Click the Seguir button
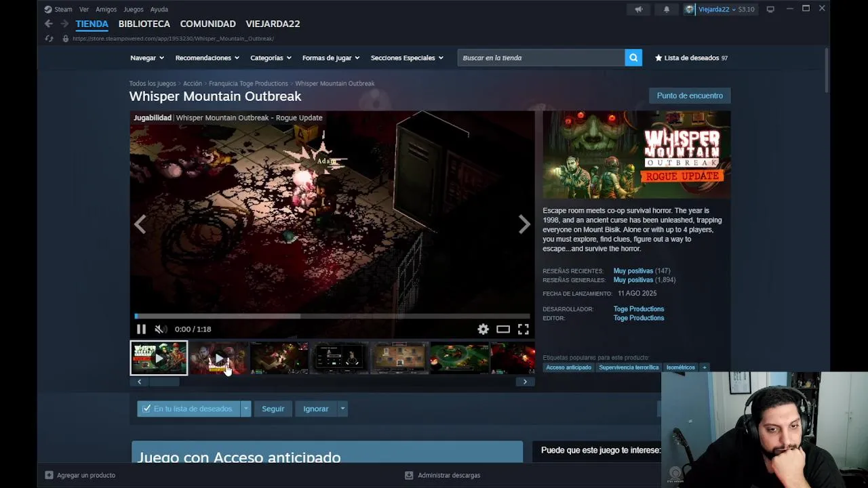868x488 pixels. [273, 409]
